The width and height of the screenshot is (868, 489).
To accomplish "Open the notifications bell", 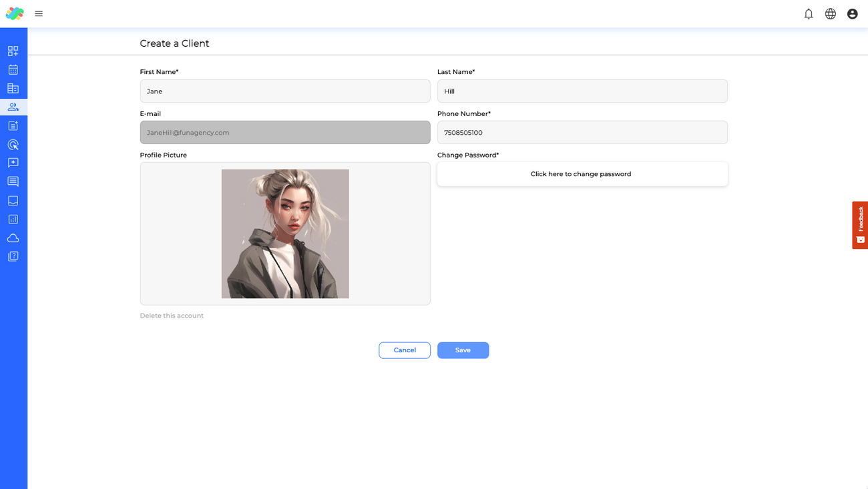I will [x=809, y=13].
